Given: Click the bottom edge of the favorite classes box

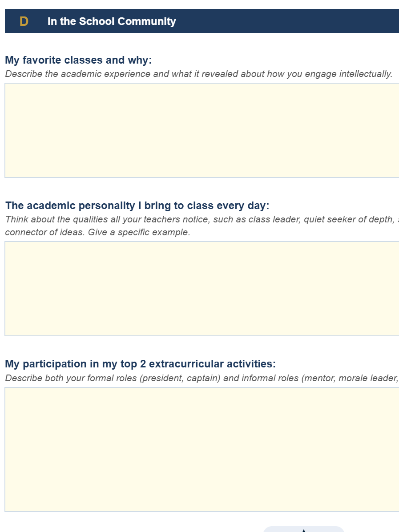Looking at the screenshot, I should 202,177.
